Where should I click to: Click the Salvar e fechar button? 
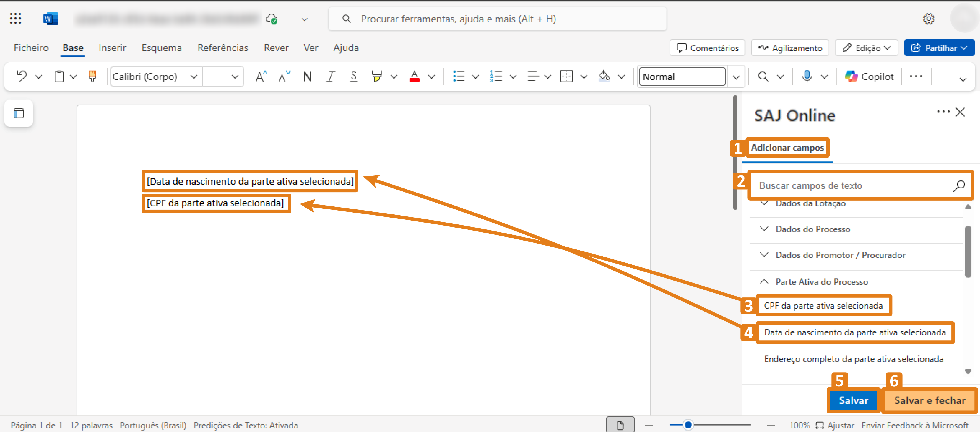929,400
